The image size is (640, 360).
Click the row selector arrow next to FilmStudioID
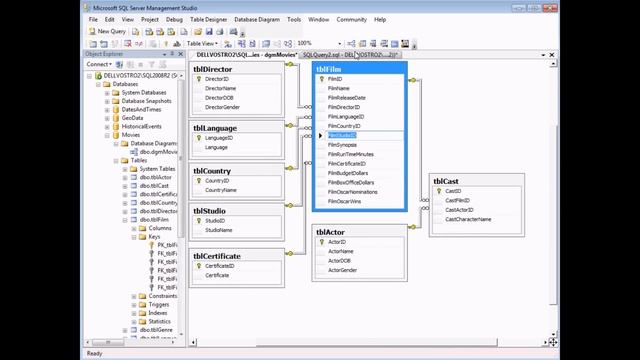(320, 136)
